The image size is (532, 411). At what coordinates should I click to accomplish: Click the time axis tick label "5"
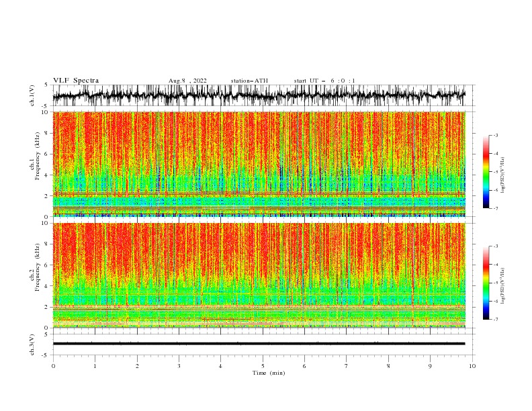[x=263, y=366]
